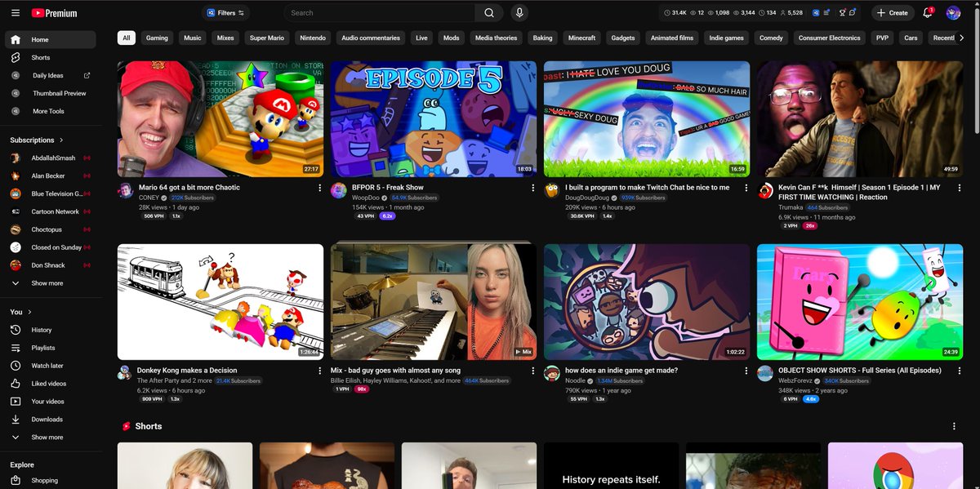Open AbdallahSmash subscription
Screen dimensions: 980x489
(50, 158)
